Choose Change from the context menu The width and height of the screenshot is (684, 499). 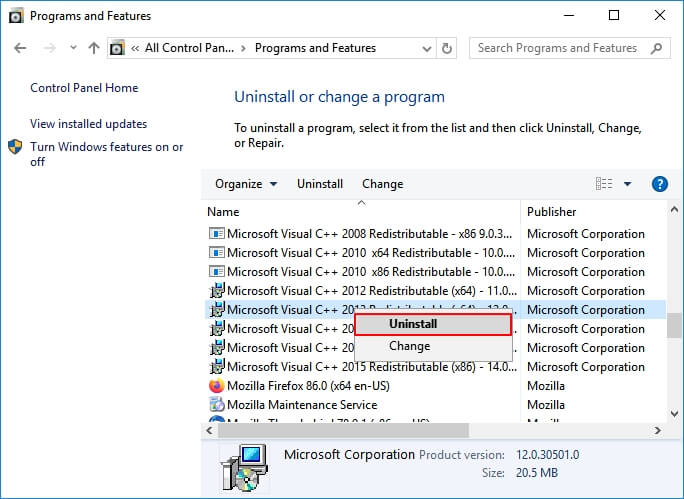tap(409, 346)
